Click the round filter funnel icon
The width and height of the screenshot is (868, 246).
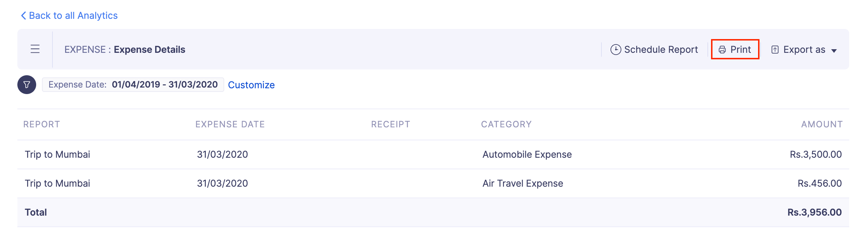27,85
